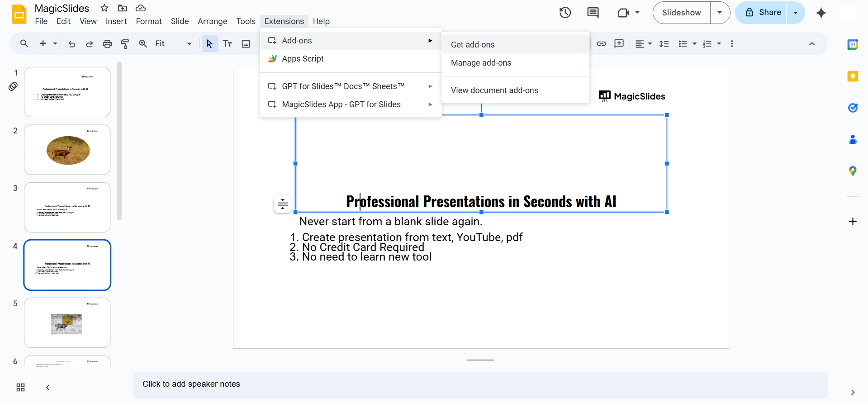Image resolution: width=868 pixels, height=403 pixels.
Task: Open line and paragraph spacing
Action: click(664, 43)
